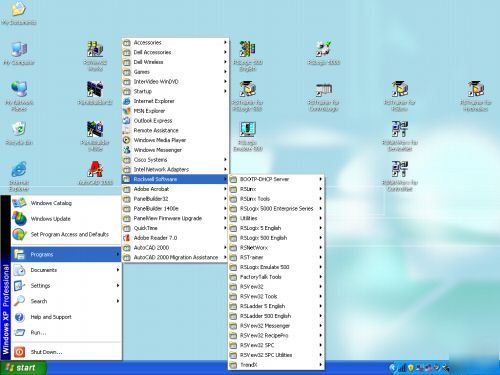Launch PanelBuilder32 desktop shortcut
The width and height of the screenshot is (500, 375).
tap(95, 93)
